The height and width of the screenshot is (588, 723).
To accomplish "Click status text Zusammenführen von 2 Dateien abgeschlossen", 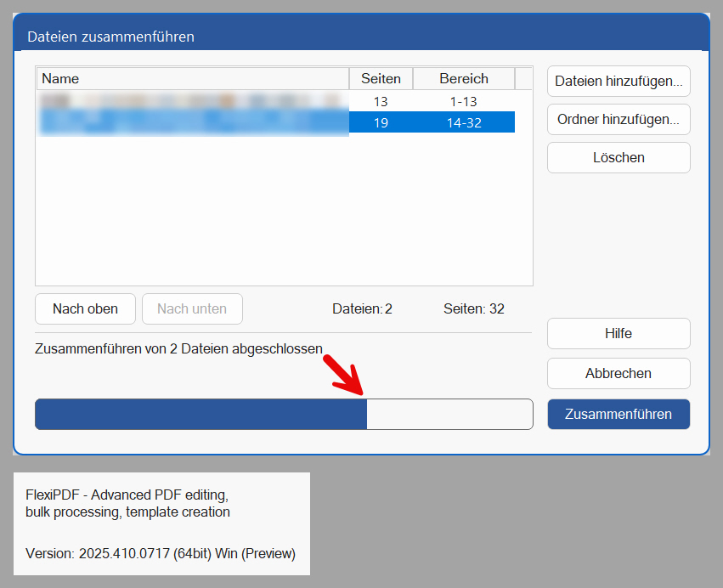I will pyautogui.click(x=178, y=348).
